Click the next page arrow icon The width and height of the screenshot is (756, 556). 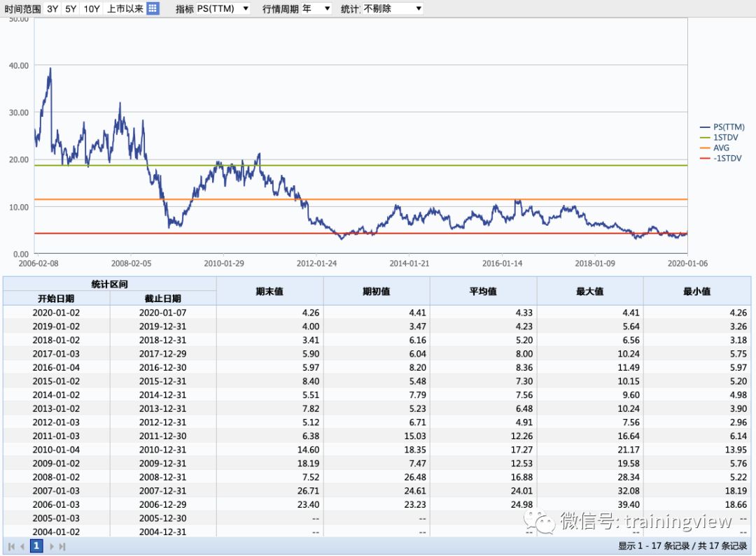52,546
